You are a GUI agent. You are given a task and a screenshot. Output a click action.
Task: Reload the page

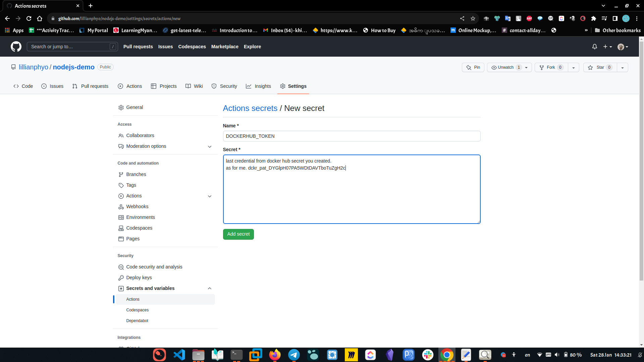pyautogui.click(x=29, y=18)
